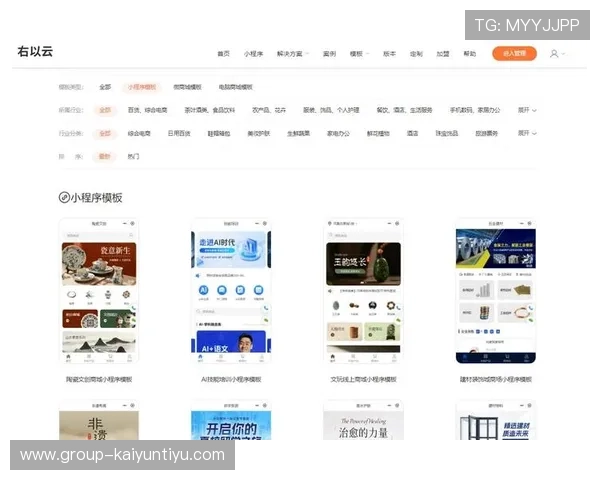Open 版本 navigation item
Image resolution: width=600 pixels, height=480 pixels.
point(389,54)
